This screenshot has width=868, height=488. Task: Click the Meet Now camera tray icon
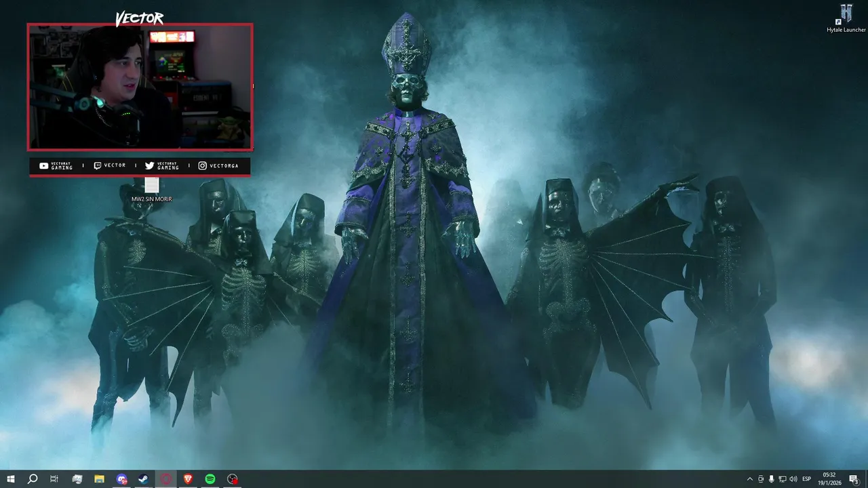pyautogui.click(x=761, y=479)
